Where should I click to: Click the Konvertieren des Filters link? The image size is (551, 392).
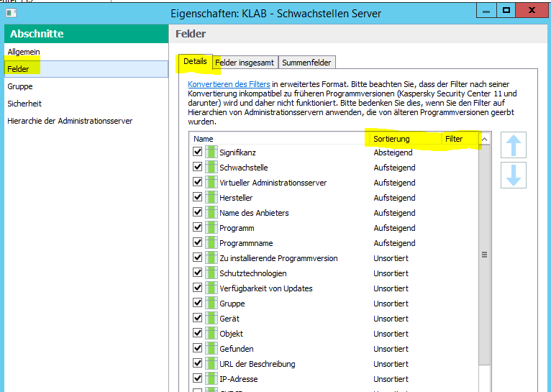tap(229, 84)
